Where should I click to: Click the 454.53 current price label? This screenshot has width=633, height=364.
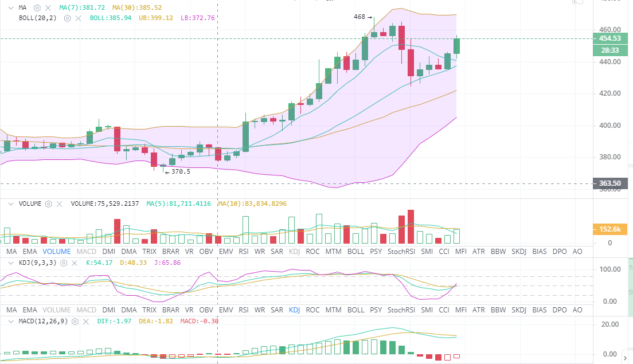point(610,38)
